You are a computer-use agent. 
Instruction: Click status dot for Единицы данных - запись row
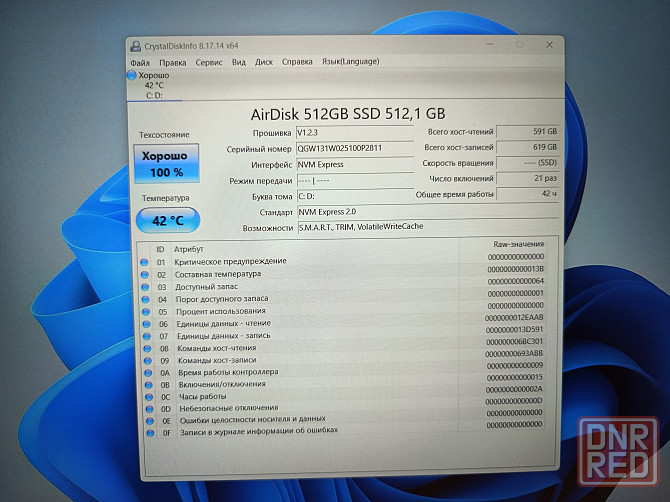click(147, 337)
